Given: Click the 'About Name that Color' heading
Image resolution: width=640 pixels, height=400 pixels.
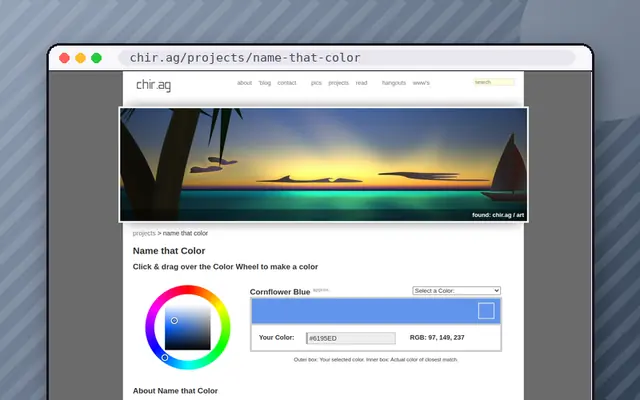Looking at the screenshot, I should [x=175, y=391].
